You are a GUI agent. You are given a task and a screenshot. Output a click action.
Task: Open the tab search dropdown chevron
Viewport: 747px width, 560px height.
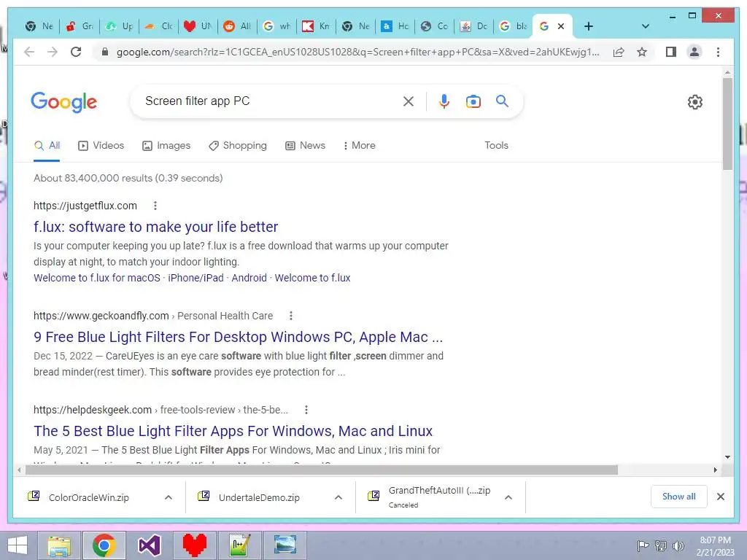646,26
